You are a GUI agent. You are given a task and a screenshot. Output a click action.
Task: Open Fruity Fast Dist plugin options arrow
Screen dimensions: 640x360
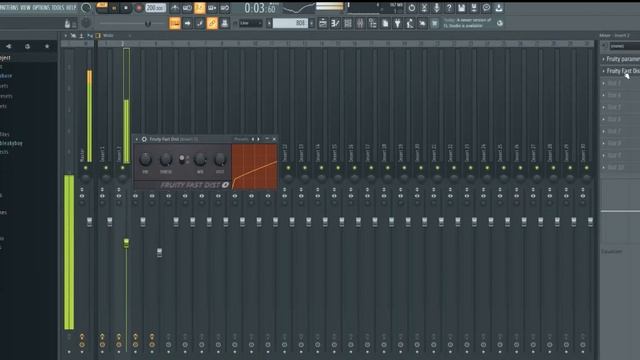[137, 140]
